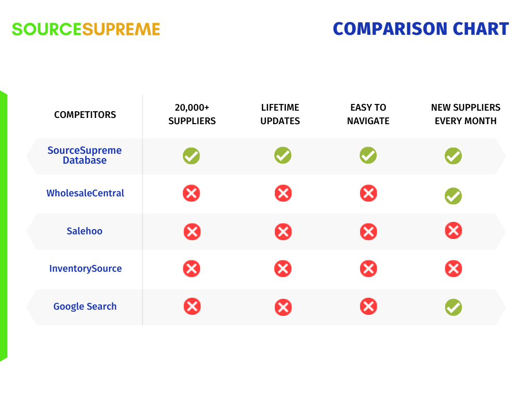The height and width of the screenshot is (399, 532).
Task: Click SourceSupreme's Easy to Navigate green checkmark
Action: [368, 155]
